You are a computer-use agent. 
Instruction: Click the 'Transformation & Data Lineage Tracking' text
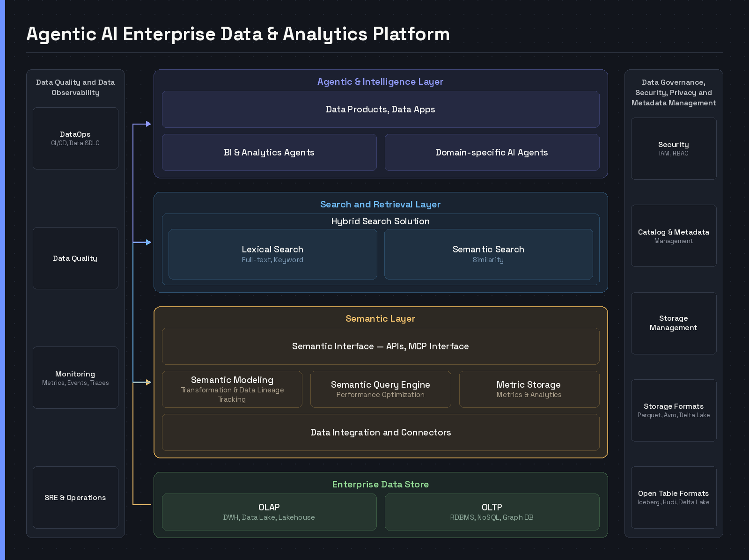[x=232, y=395]
